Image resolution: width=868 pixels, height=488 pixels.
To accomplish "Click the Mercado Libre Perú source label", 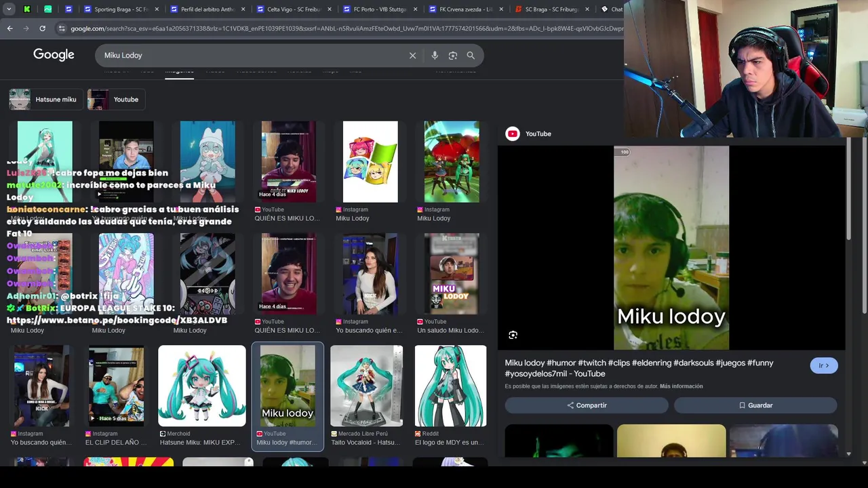I will (360, 434).
